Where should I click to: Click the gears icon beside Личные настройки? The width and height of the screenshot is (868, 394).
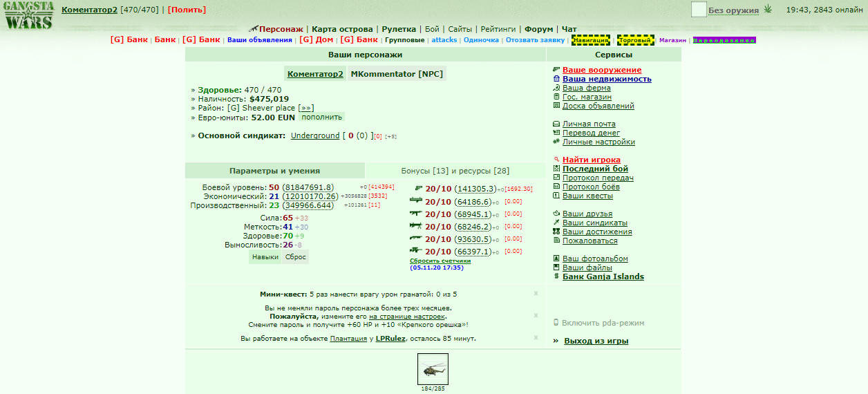[556, 142]
